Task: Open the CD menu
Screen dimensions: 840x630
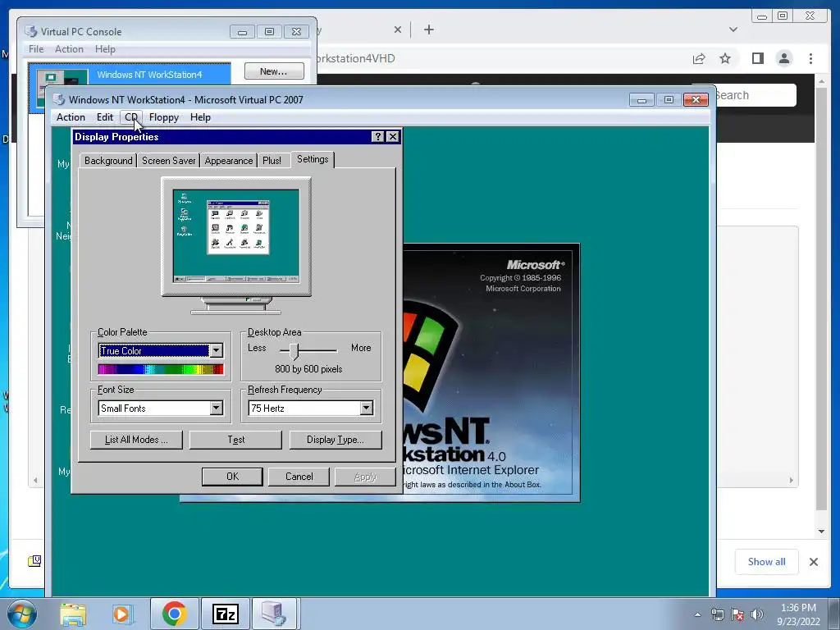Action: pyautogui.click(x=131, y=117)
